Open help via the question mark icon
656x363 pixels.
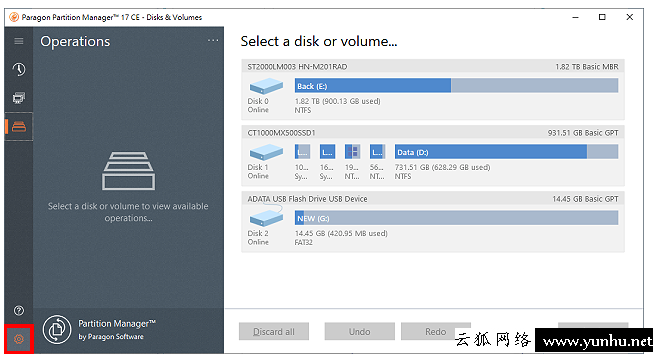18,310
